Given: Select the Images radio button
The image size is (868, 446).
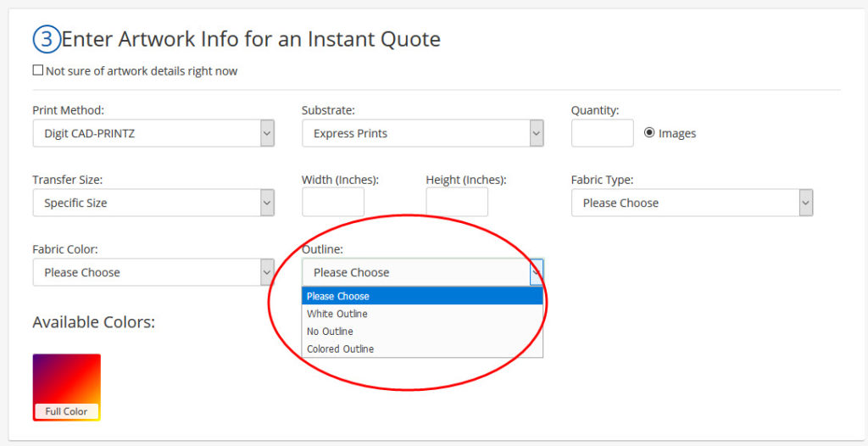Looking at the screenshot, I should [x=649, y=132].
